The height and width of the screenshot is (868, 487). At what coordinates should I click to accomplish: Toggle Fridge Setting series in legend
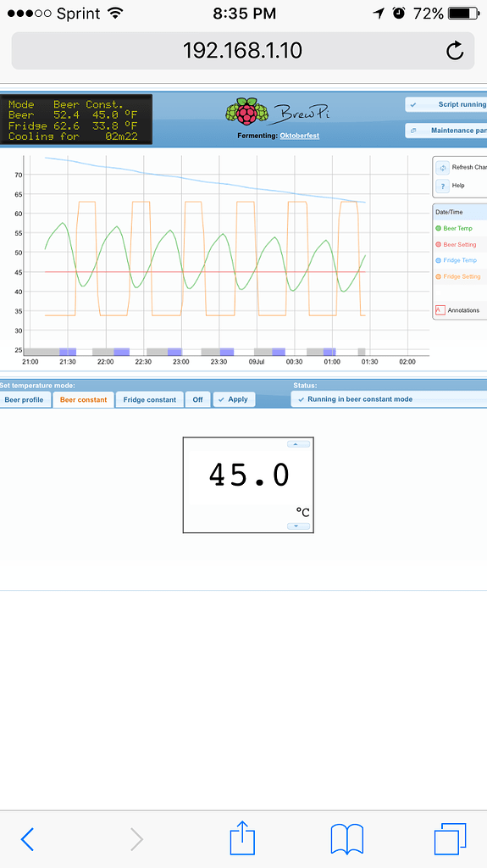pyautogui.click(x=461, y=276)
